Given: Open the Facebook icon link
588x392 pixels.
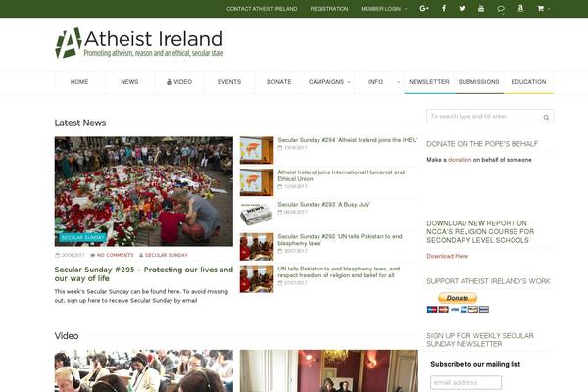Looking at the screenshot, I should point(444,8).
